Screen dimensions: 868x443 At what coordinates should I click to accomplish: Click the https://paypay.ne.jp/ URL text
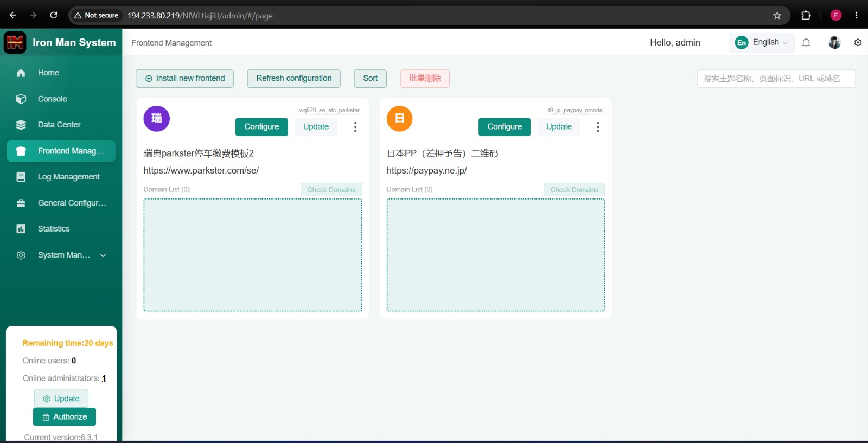(427, 170)
